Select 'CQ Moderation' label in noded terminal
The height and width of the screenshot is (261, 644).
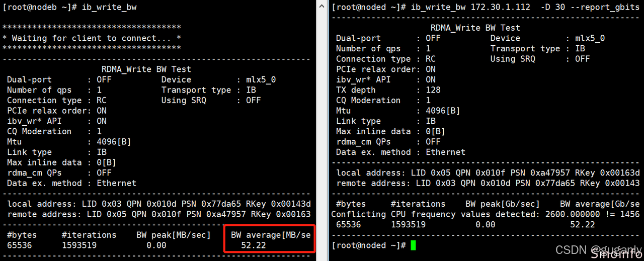[368, 100]
